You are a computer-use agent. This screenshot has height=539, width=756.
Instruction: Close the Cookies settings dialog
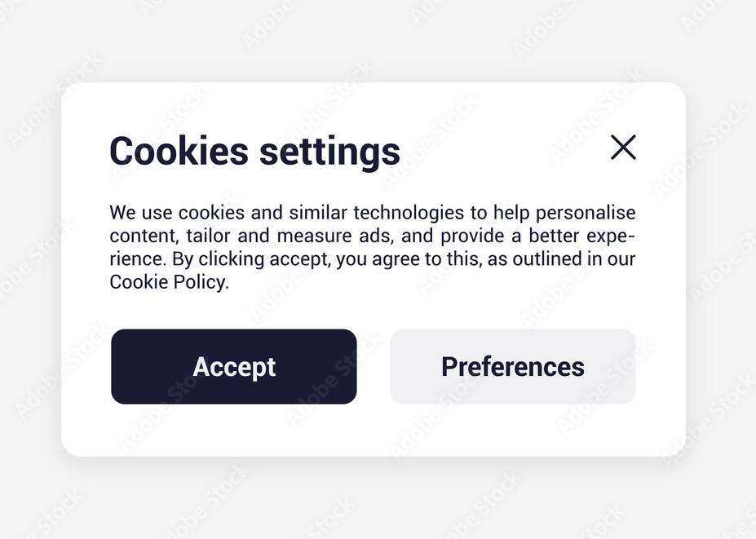[x=623, y=148]
